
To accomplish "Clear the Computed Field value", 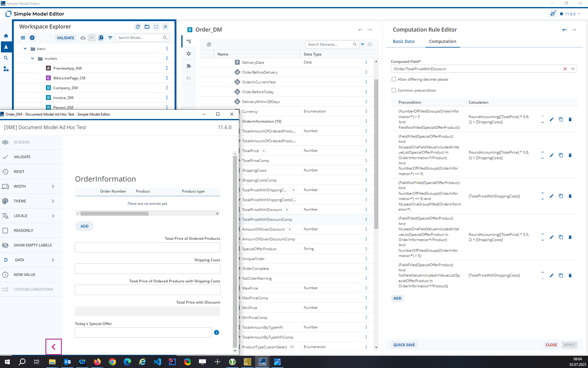I will (565, 69).
